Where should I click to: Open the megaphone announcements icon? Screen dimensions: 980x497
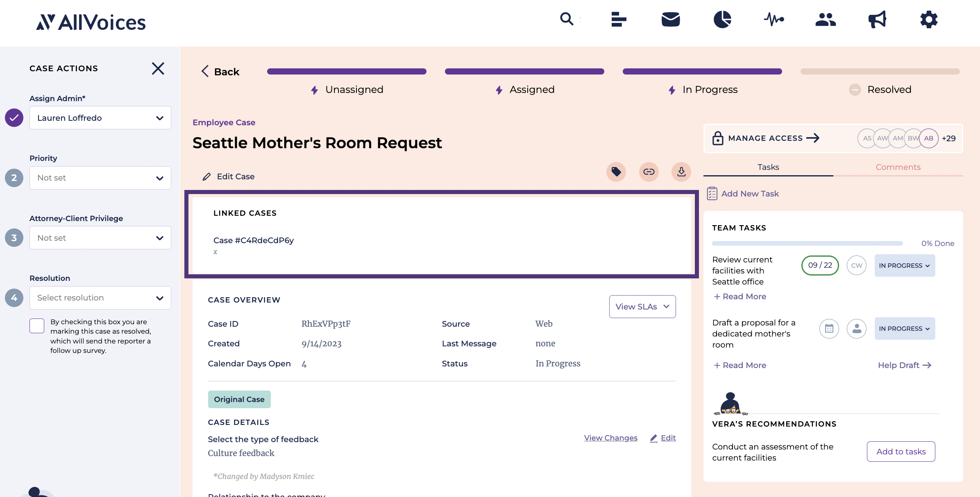[x=877, y=19]
